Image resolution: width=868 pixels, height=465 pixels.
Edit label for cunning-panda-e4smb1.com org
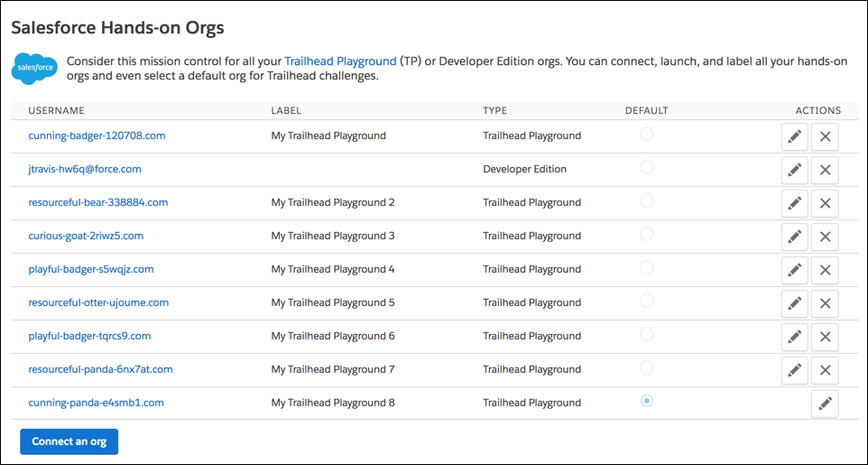click(x=825, y=404)
